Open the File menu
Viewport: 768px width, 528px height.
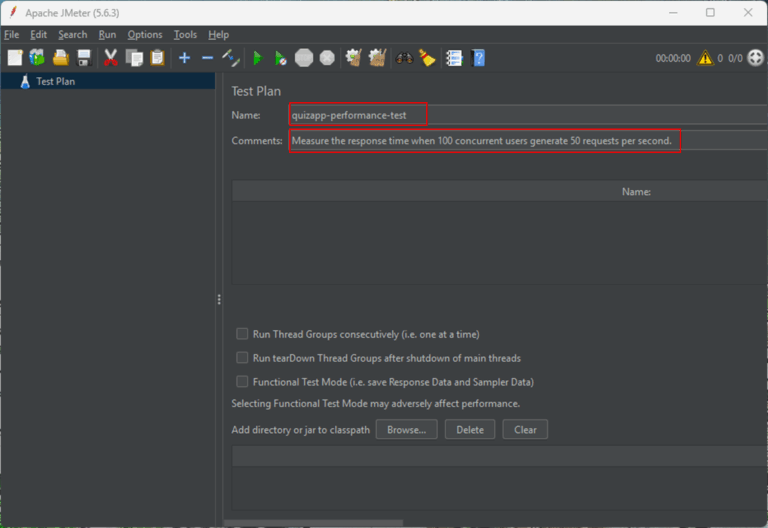[11, 35]
